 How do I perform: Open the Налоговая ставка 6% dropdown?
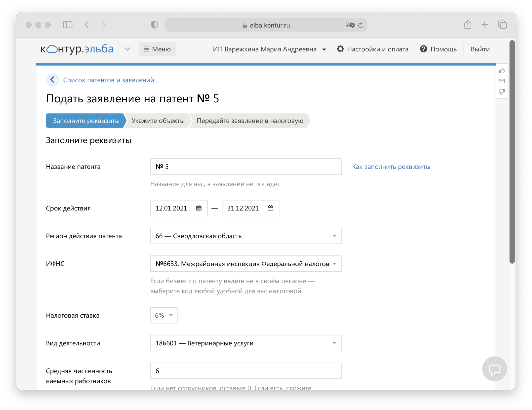click(164, 316)
